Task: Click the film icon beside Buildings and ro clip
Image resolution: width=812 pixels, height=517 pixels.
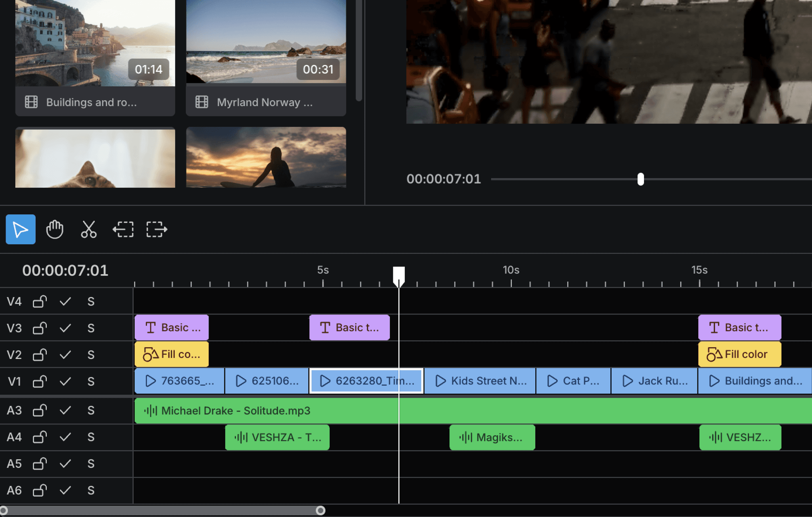Action: point(31,102)
